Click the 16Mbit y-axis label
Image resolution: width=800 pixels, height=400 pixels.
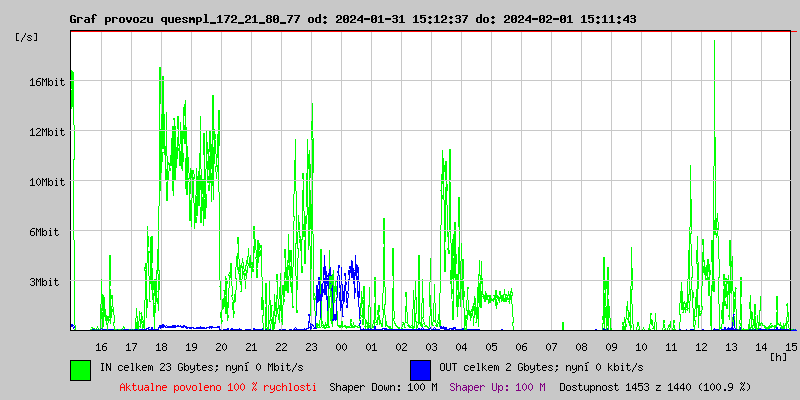tap(47, 82)
